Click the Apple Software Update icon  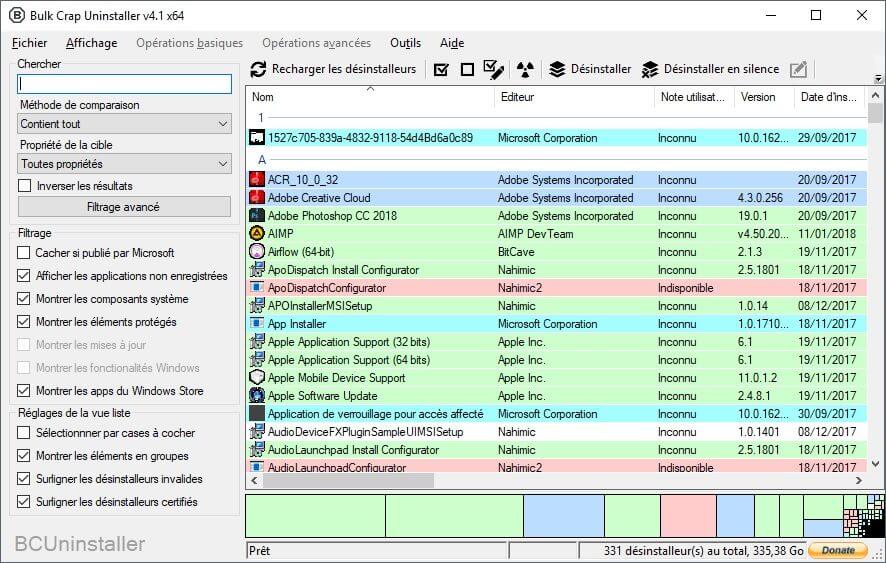tap(257, 396)
